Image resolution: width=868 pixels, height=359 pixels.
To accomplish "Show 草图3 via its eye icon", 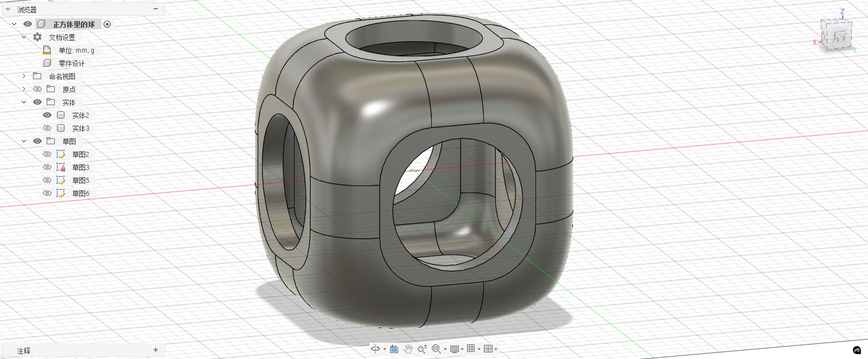I will [x=47, y=167].
